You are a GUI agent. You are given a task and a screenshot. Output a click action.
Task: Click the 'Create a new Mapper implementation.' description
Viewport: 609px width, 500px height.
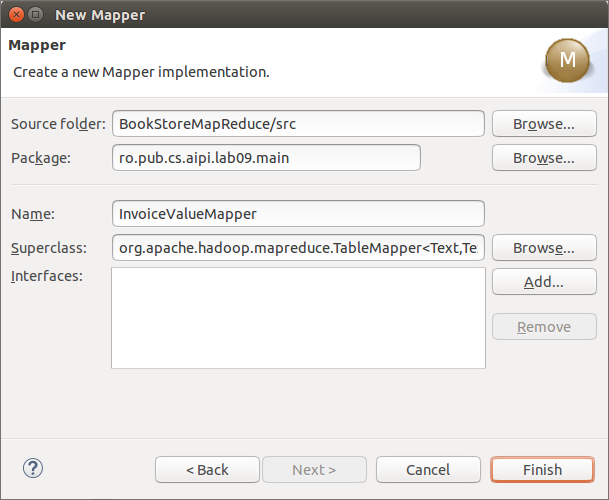tap(141, 72)
